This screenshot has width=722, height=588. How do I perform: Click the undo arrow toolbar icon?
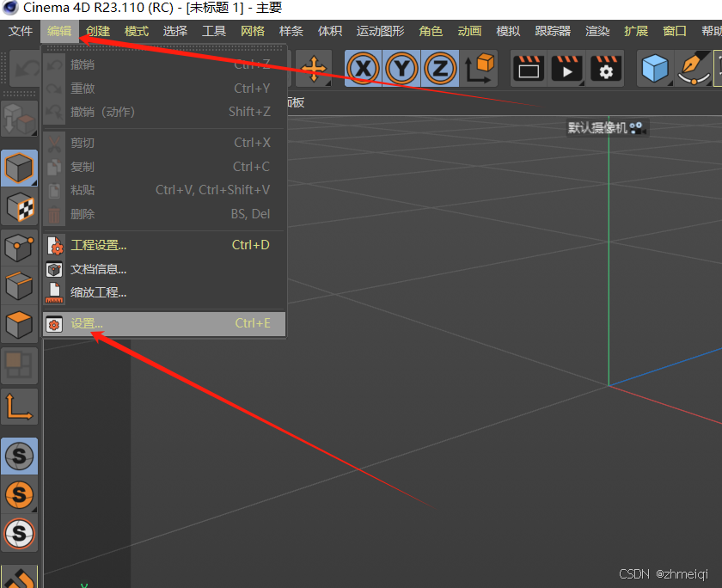26,69
